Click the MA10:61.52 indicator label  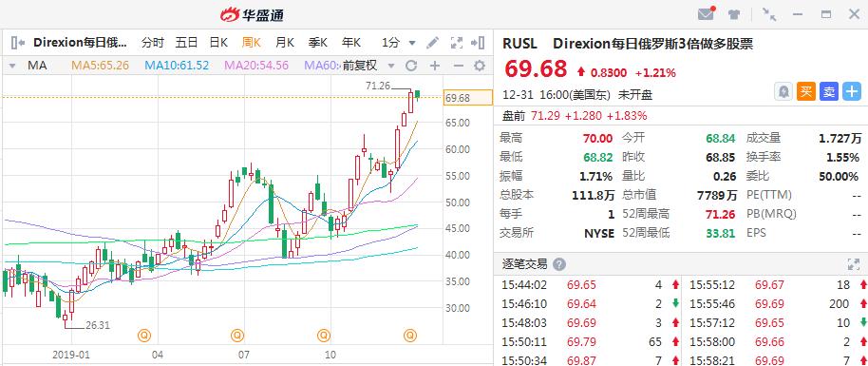(178, 66)
